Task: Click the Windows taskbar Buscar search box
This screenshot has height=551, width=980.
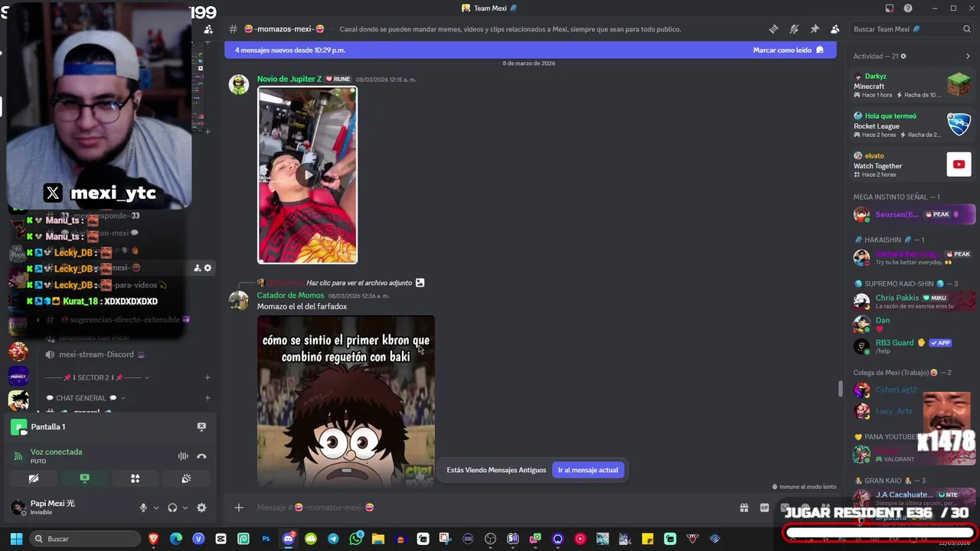Action: coord(86,539)
